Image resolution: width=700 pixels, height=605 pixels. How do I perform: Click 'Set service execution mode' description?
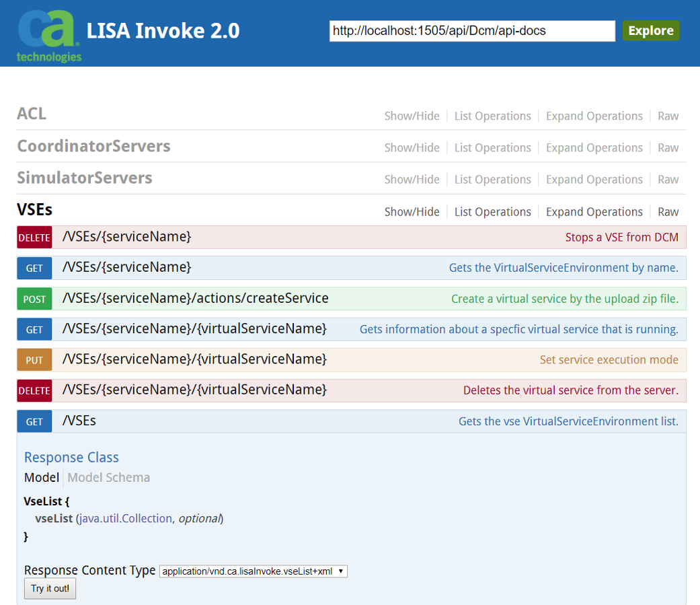click(609, 359)
